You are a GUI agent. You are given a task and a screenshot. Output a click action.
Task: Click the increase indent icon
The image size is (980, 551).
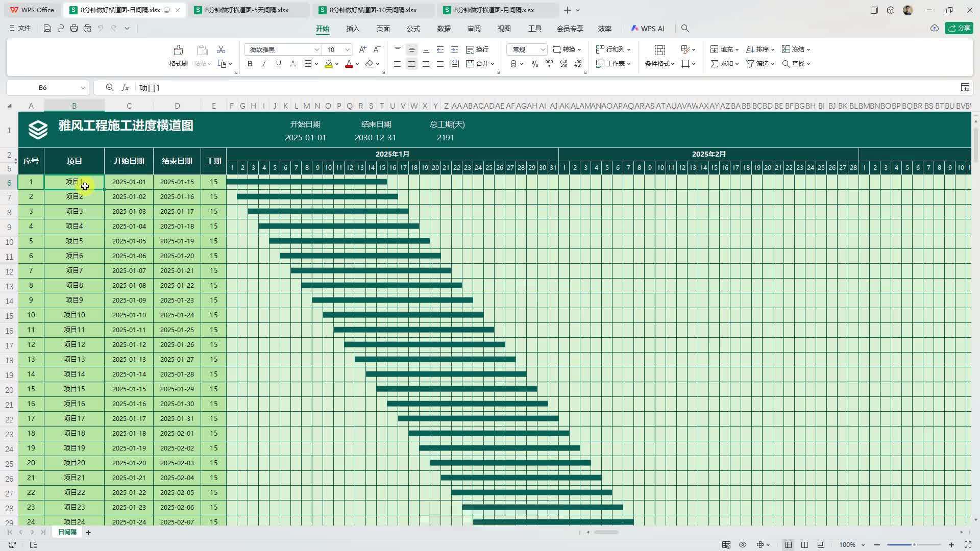tap(454, 49)
